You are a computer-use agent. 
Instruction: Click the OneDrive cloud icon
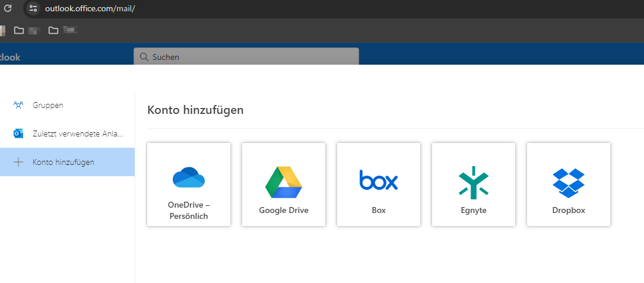[x=189, y=177]
